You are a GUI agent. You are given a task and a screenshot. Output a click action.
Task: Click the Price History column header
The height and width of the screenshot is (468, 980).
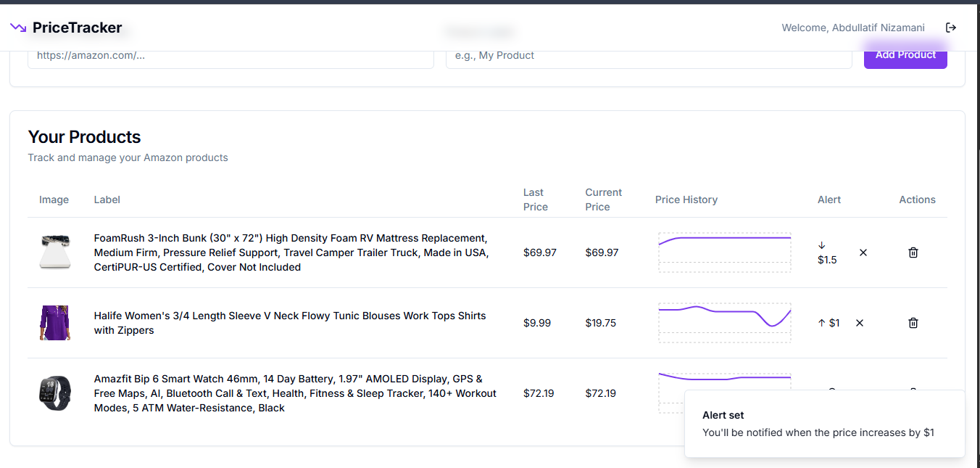tap(686, 199)
